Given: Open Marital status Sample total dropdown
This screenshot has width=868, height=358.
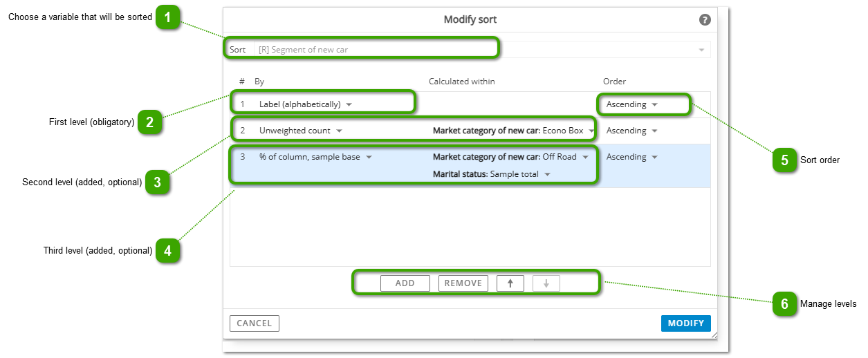Looking at the screenshot, I should coord(492,174).
